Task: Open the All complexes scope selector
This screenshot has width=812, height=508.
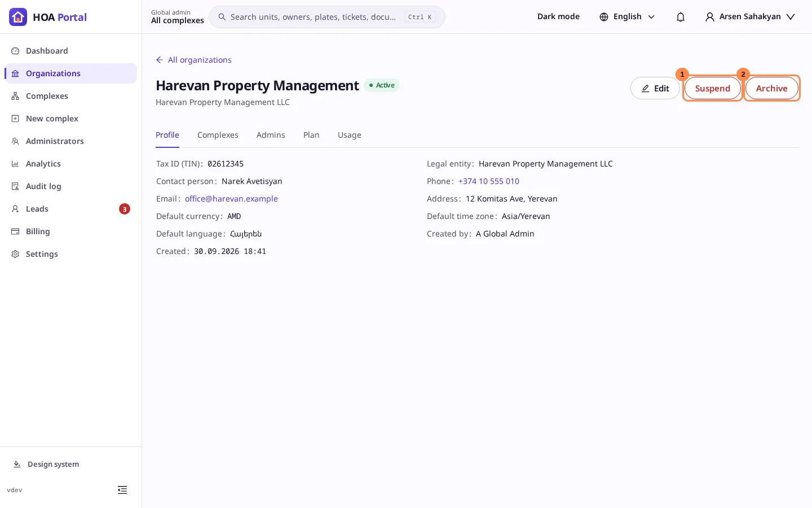Action: tap(178, 17)
